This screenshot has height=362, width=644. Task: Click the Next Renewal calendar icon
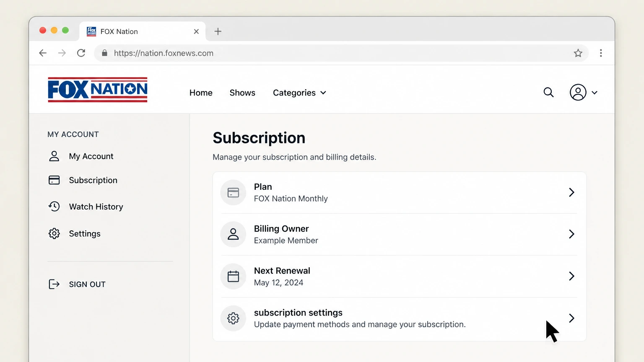pyautogui.click(x=233, y=276)
